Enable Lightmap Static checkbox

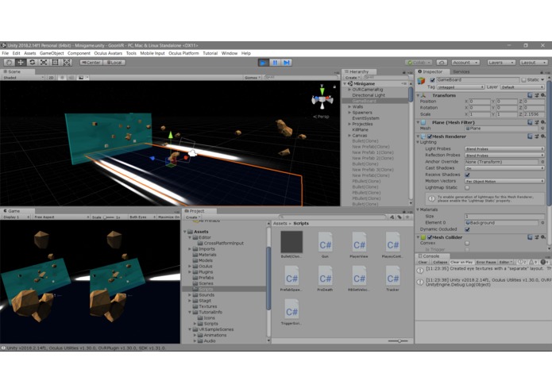[x=467, y=188]
